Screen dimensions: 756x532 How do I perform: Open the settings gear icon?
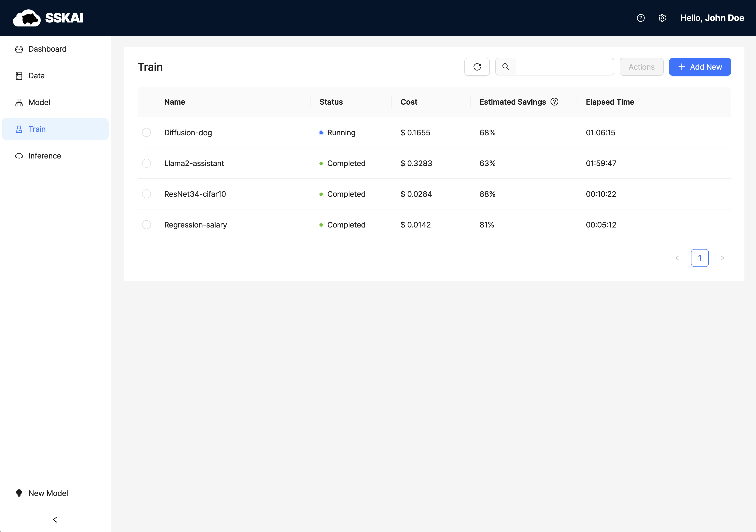662,18
